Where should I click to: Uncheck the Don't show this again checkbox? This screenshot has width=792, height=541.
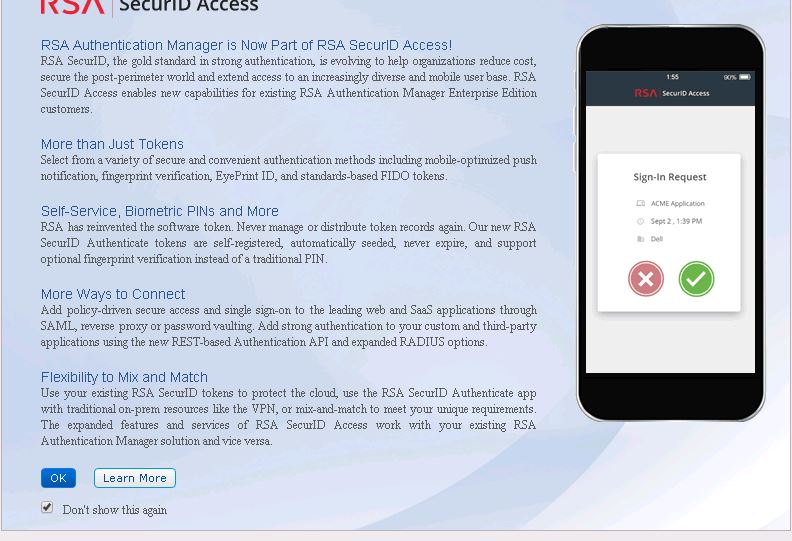tap(47, 507)
